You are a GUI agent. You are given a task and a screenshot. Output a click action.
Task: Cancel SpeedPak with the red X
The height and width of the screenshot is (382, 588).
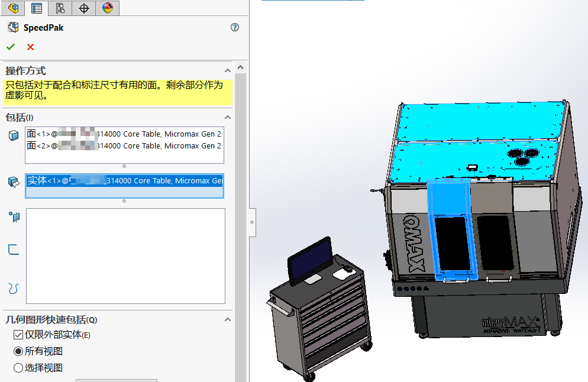[x=30, y=47]
